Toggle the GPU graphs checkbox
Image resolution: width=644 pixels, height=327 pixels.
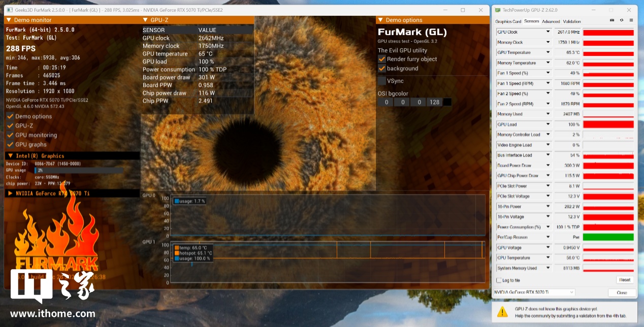pos(10,145)
